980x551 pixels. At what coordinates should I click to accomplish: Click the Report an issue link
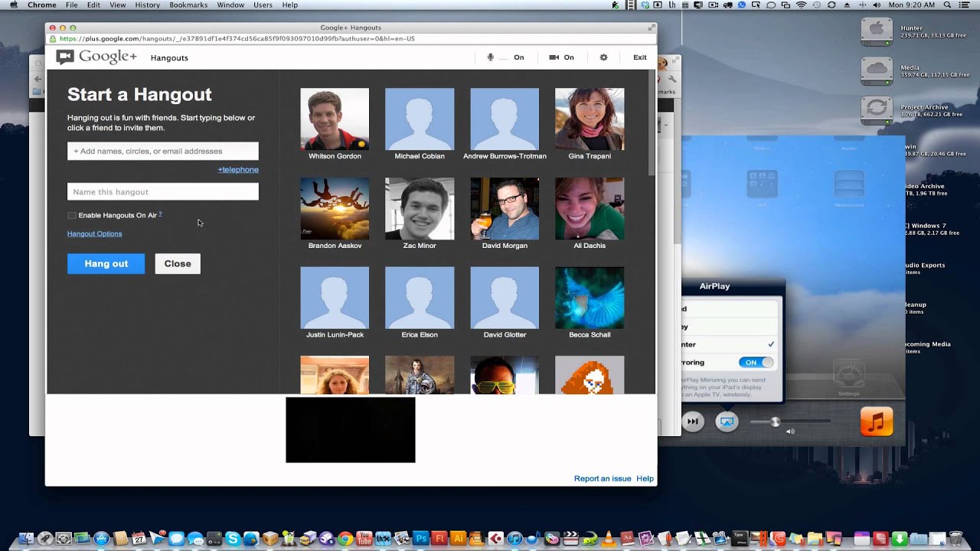[x=603, y=478]
